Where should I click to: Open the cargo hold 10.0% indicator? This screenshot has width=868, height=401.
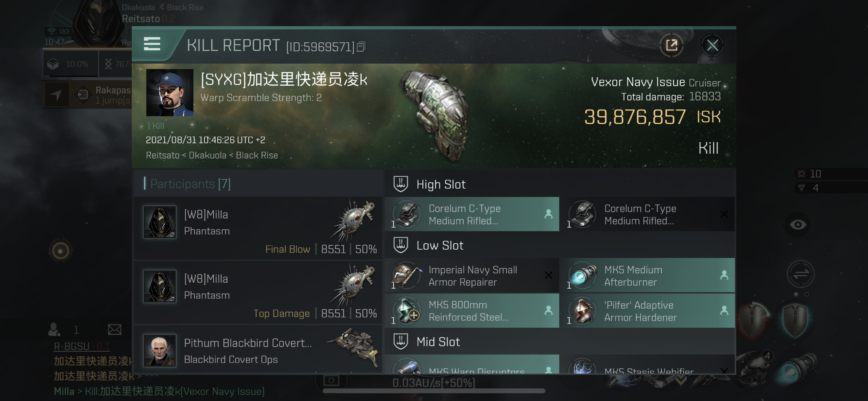point(71,64)
